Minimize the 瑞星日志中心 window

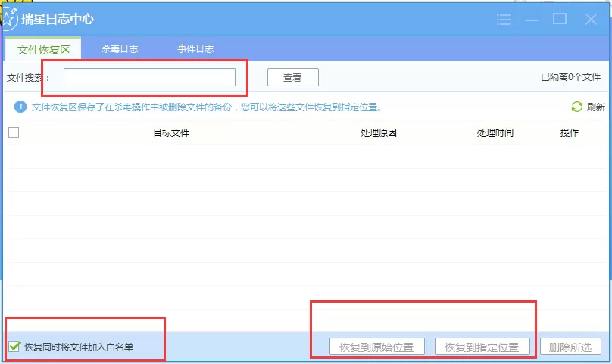(x=532, y=20)
